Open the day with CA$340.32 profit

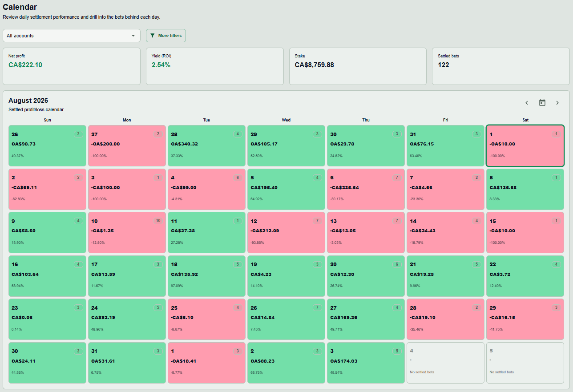(206, 145)
